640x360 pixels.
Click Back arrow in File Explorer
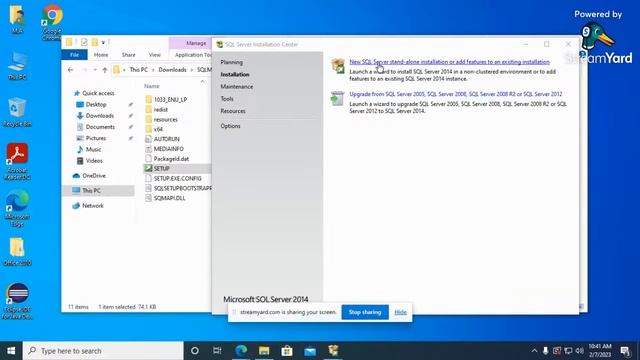click(x=70, y=70)
